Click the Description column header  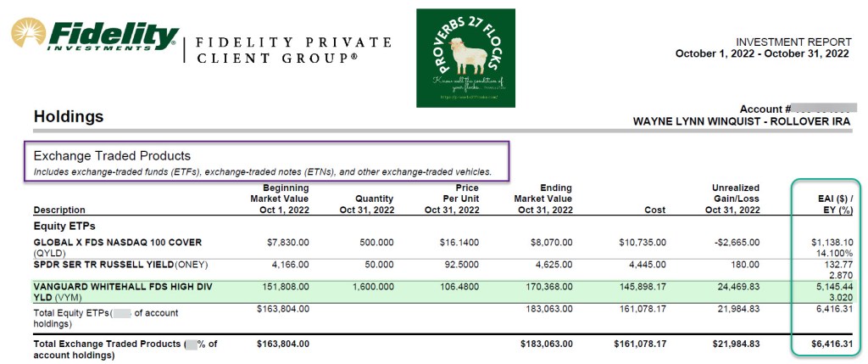click(x=59, y=210)
